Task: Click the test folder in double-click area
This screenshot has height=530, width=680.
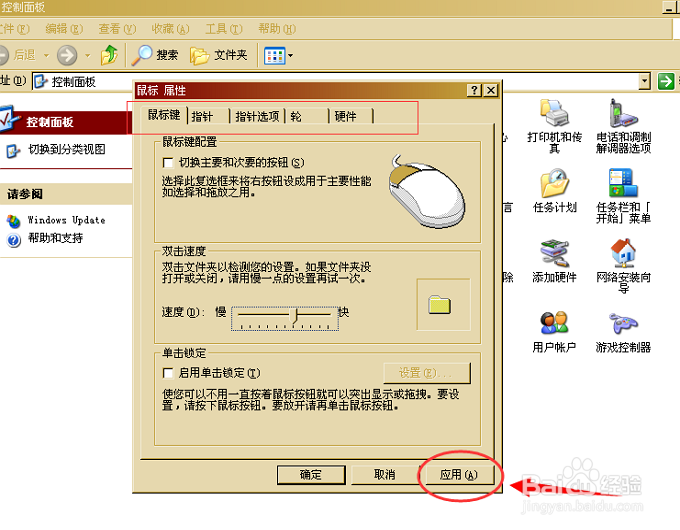Action: coord(440,305)
